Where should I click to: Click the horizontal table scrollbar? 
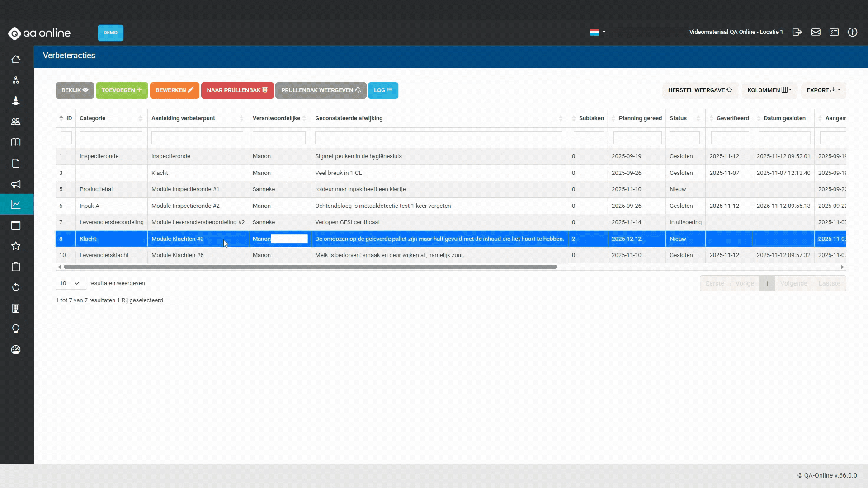tap(310, 267)
